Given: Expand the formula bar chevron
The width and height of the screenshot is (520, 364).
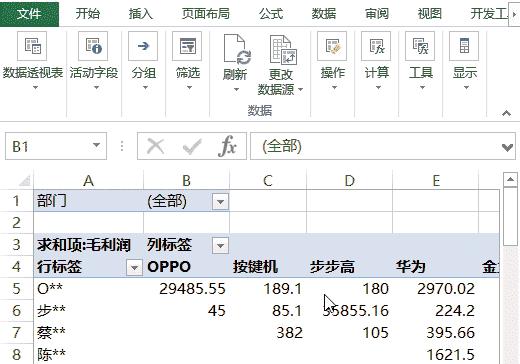Looking at the screenshot, I should click(507, 147).
